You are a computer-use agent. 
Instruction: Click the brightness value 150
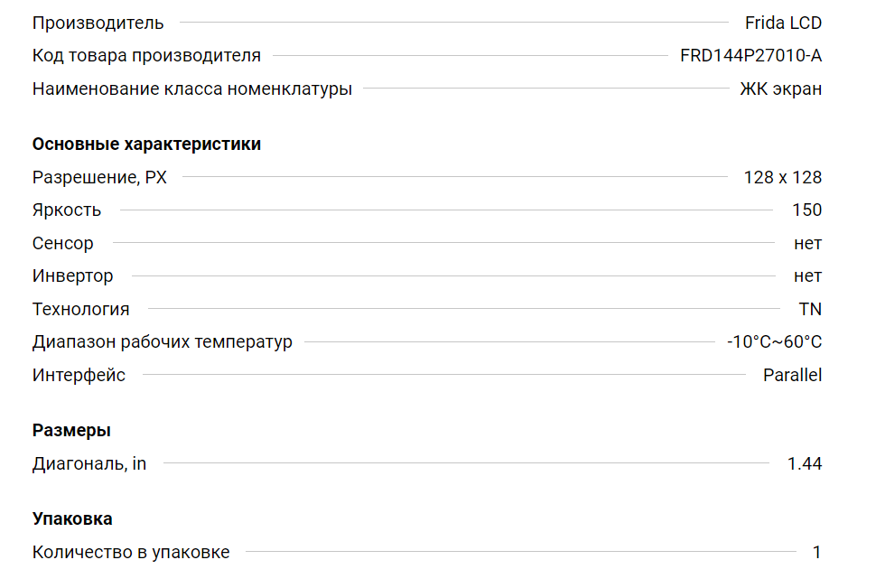[x=806, y=210]
